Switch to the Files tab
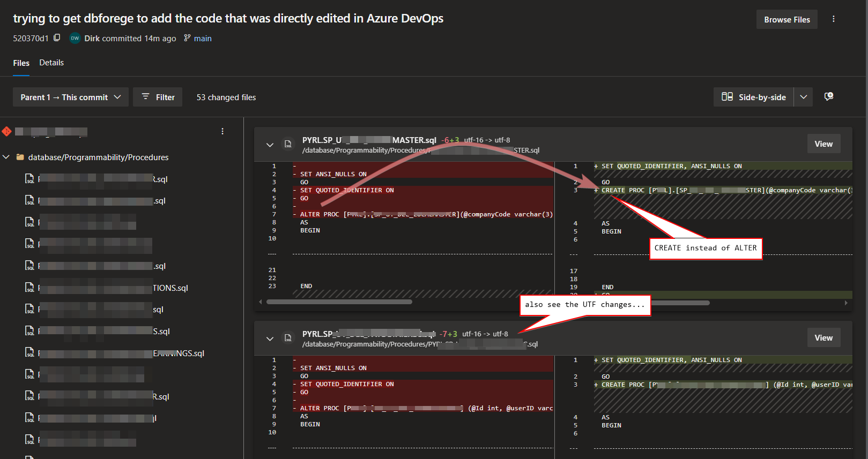This screenshot has width=868, height=459. coord(21,63)
